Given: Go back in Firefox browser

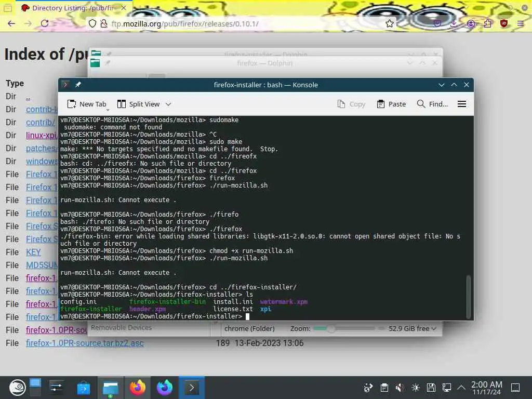Looking at the screenshot, I should 11,23.
